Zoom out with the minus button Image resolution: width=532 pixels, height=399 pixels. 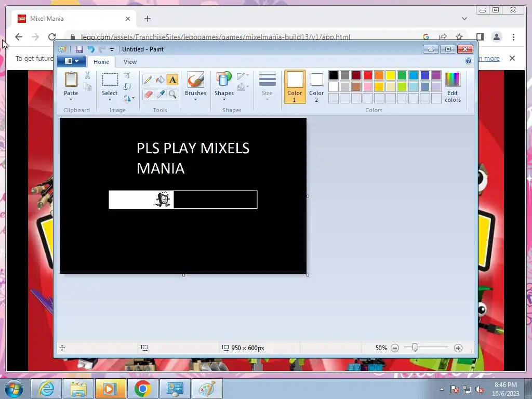coord(395,348)
